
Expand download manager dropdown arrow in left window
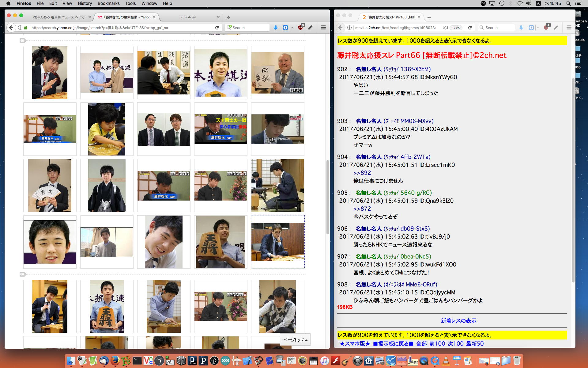pos(292,28)
